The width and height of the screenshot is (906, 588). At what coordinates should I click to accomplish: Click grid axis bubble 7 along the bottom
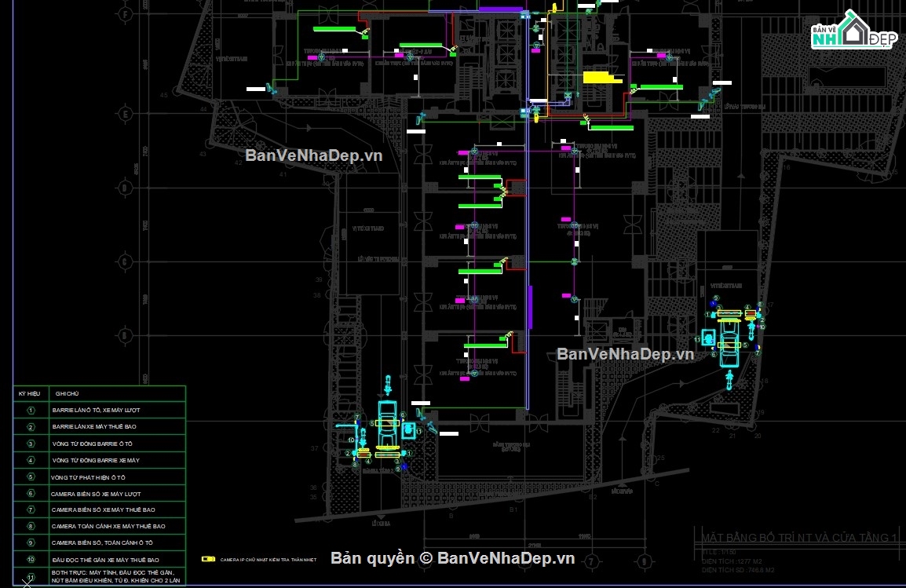(590, 561)
